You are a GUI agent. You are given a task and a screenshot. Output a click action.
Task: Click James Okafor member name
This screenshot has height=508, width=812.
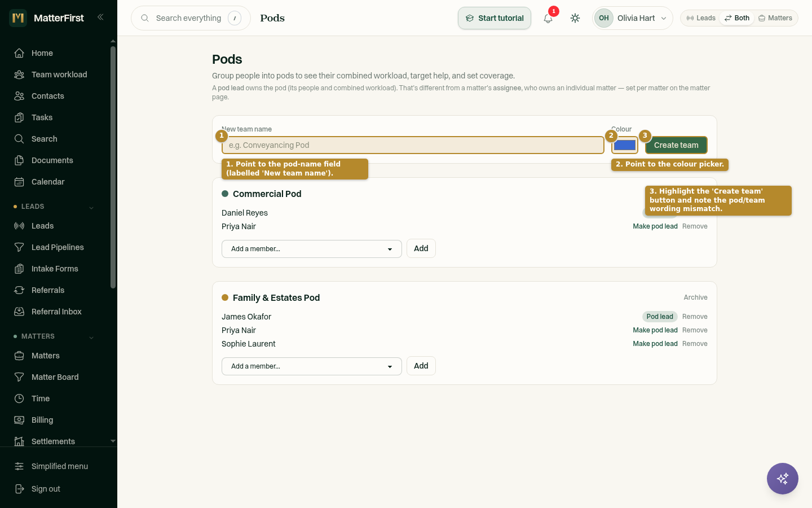[246, 317]
